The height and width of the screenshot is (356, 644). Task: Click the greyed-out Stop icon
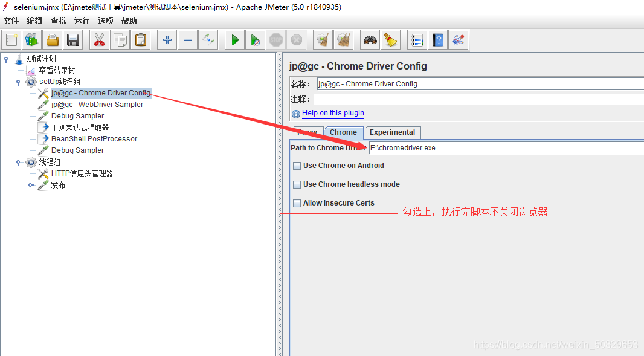pyautogui.click(x=275, y=40)
